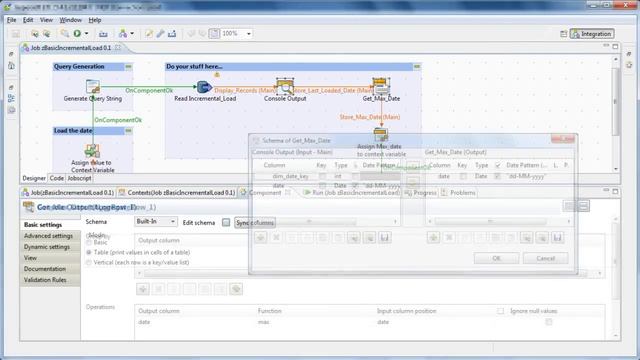
Task: Choose Table print values radio button
Action: tap(89, 253)
